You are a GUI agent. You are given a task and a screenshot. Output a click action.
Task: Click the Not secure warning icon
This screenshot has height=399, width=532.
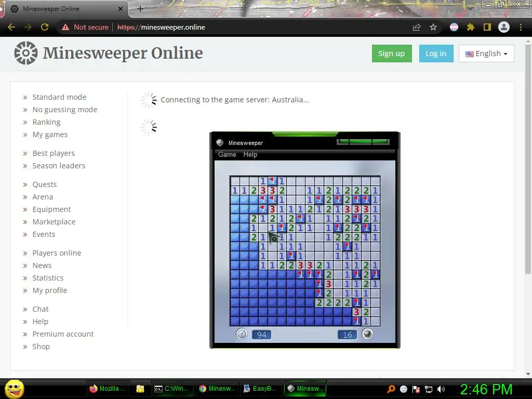pos(65,27)
